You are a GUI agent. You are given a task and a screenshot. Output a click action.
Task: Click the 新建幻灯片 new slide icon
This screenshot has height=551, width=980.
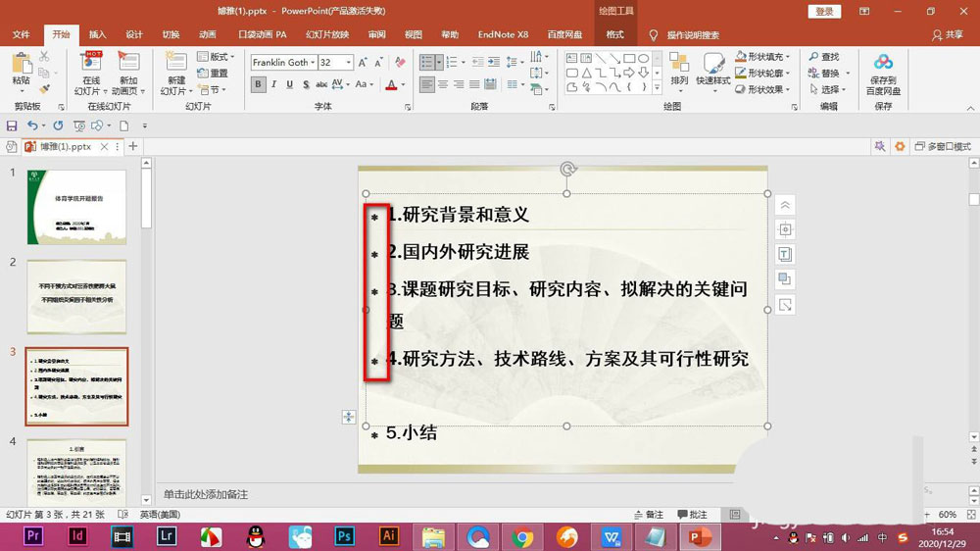175,63
